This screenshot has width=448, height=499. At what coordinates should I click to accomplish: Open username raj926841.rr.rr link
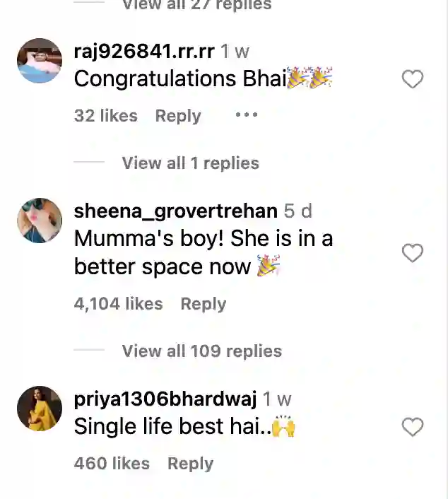[x=144, y=51]
